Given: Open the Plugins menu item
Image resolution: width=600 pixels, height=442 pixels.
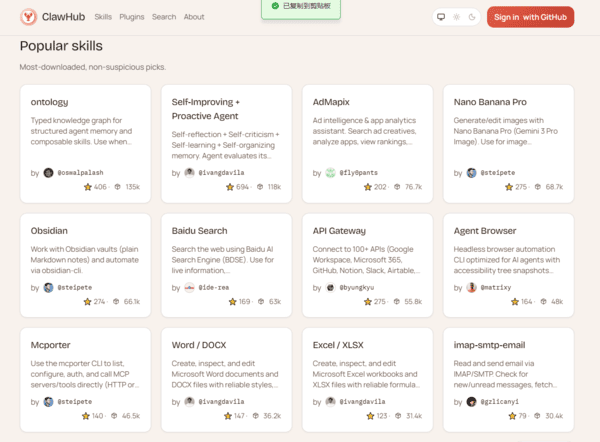Looking at the screenshot, I should [x=131, y=17].
